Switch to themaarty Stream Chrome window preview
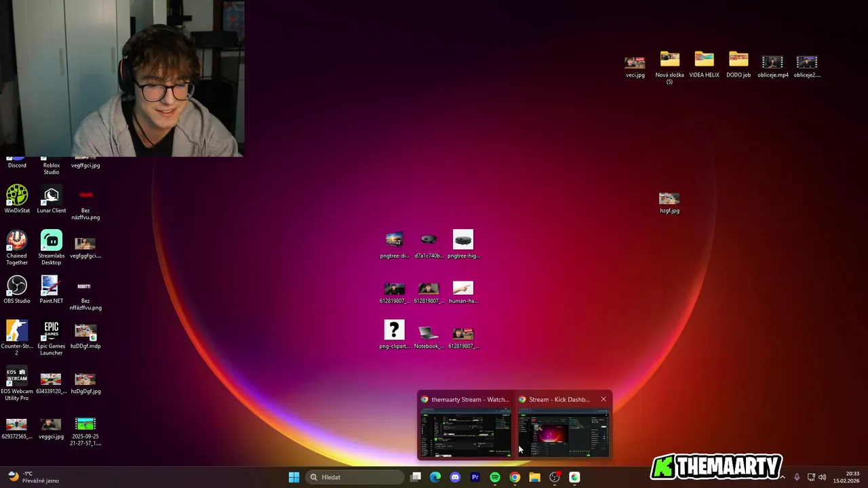Image resolution: width=868 pixels, height=488 pixels. tap(465, 426)
